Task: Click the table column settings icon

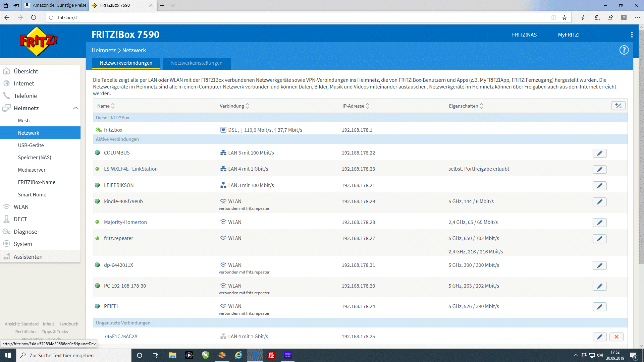Action: [618, 106]
